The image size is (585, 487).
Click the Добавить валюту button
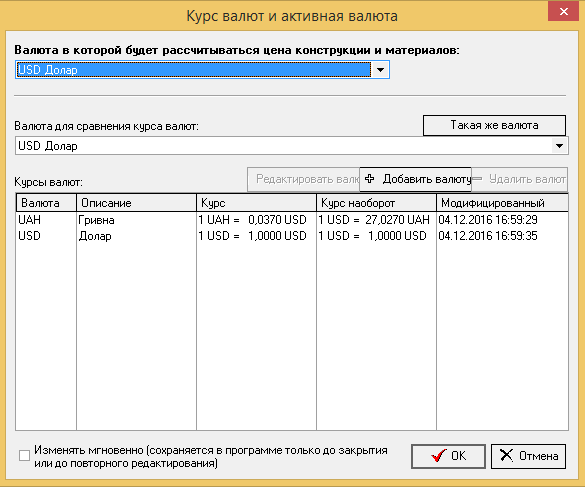tap(416, 179)
